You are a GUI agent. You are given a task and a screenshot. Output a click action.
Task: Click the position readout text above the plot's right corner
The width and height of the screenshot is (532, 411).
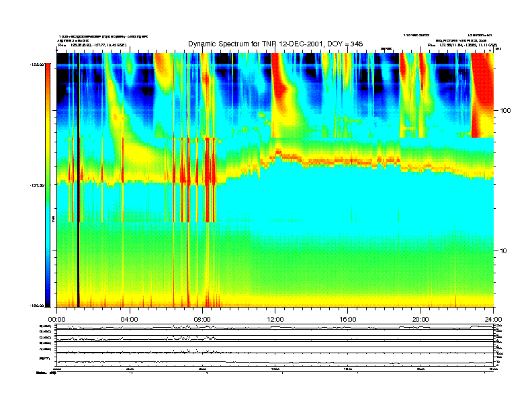pos(462,45)
